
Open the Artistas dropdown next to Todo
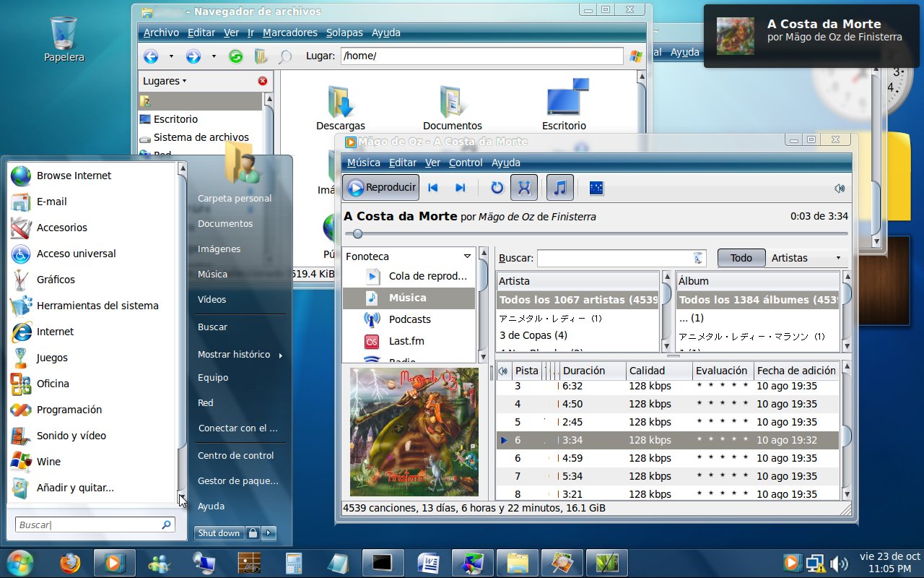(807, 258)
